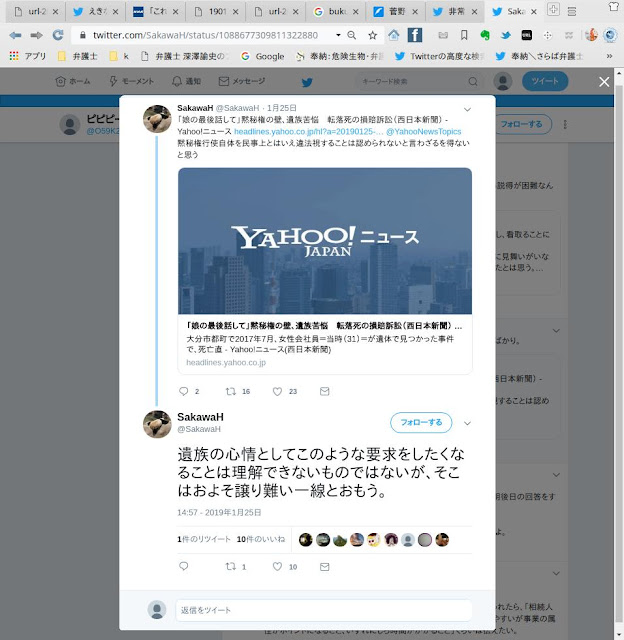Open the Yahoo!ニュース JAPAN card image
This screenshot has height=640, width=624.
tap(325, 241)
